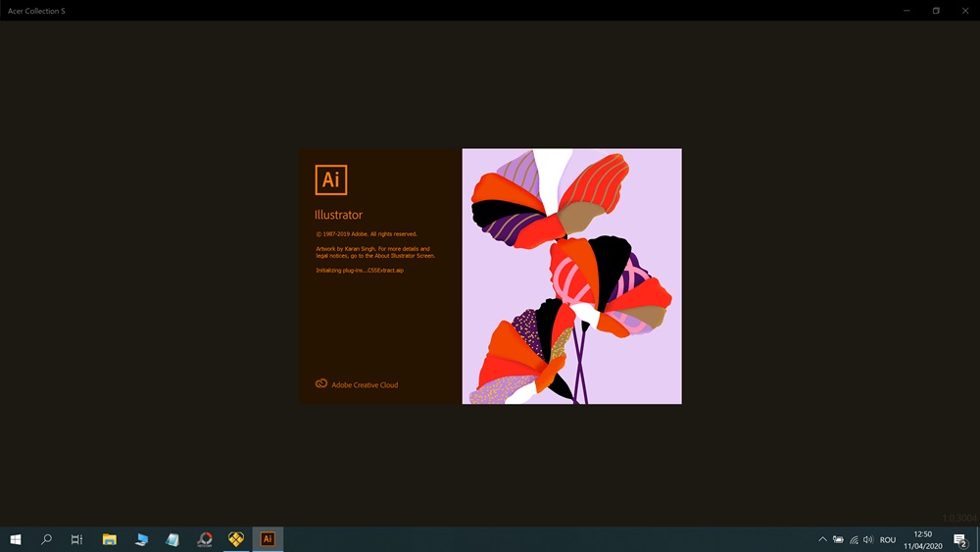Viewport: 980px width, 552px height.
Task: Open Action Center notifications icon
Action: pos(960,539)
